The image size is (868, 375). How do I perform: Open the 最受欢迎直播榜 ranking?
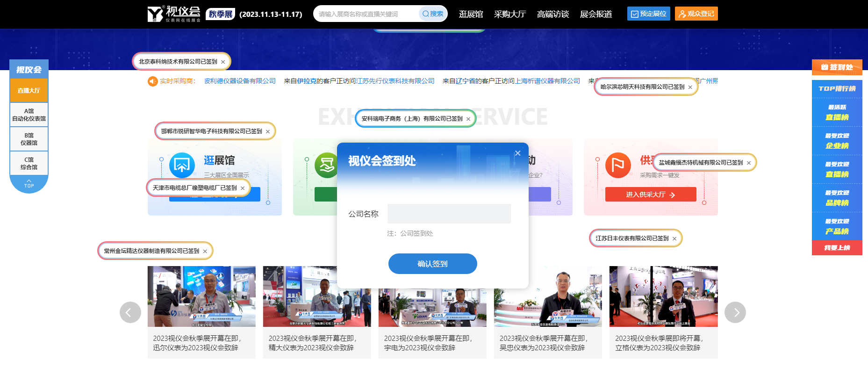pyautogui.click(x=837, y=169)
